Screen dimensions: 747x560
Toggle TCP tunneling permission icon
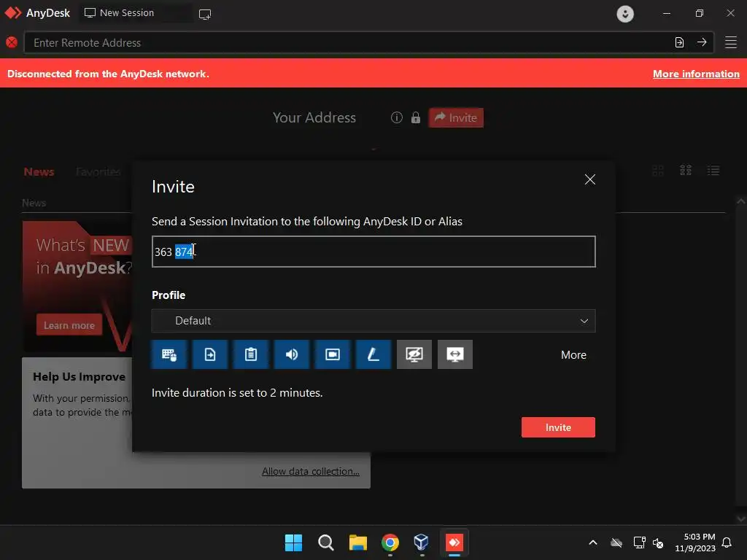click(x=455, y=354)
